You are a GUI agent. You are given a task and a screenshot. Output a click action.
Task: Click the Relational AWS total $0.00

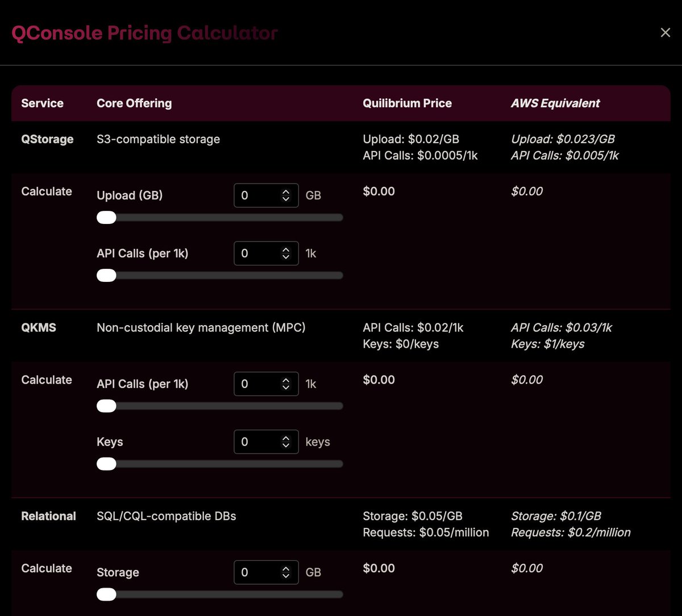pyautogui.click(x=527, y=568)
